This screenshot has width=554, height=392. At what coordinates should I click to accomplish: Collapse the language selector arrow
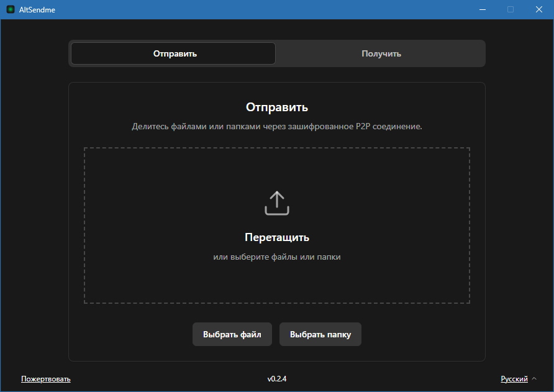pyautogui.click(x=534, y=379)
